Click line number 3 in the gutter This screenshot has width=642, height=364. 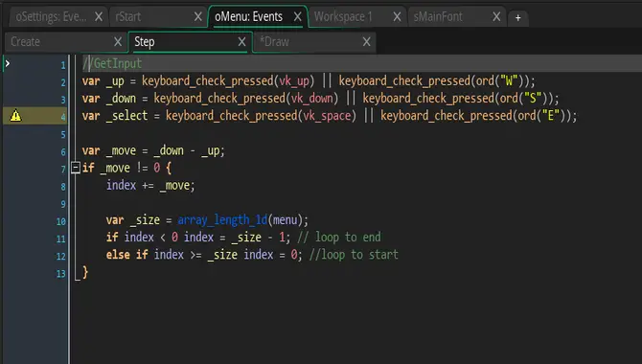63,100
